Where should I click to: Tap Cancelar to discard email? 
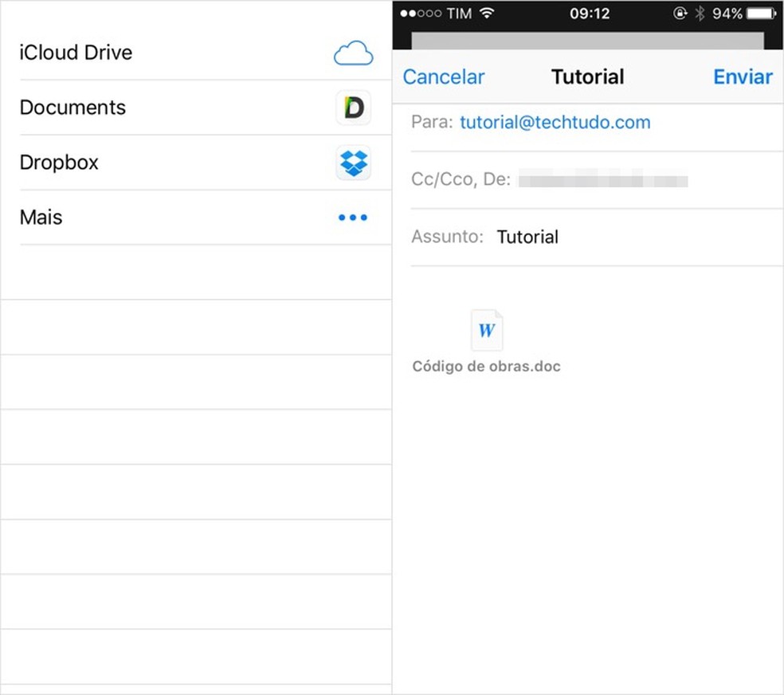(x=444, y=77)
